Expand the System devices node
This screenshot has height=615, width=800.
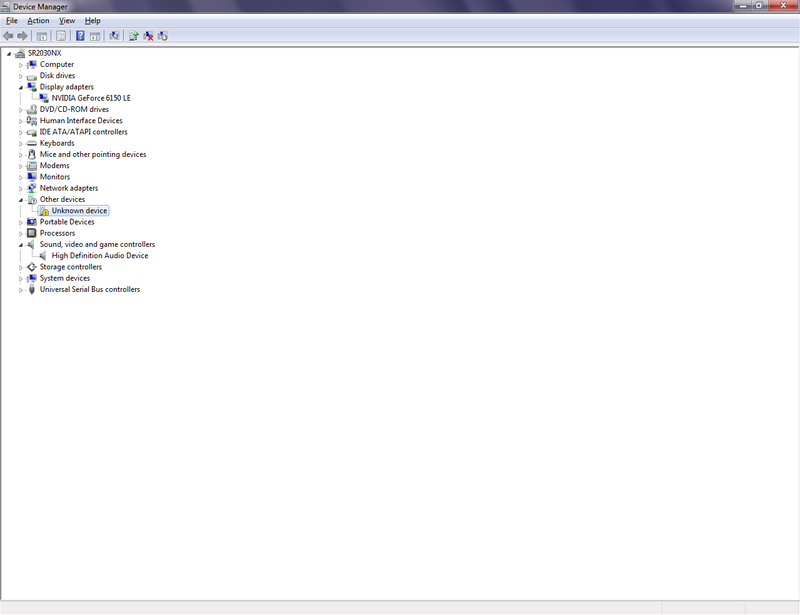21,279
